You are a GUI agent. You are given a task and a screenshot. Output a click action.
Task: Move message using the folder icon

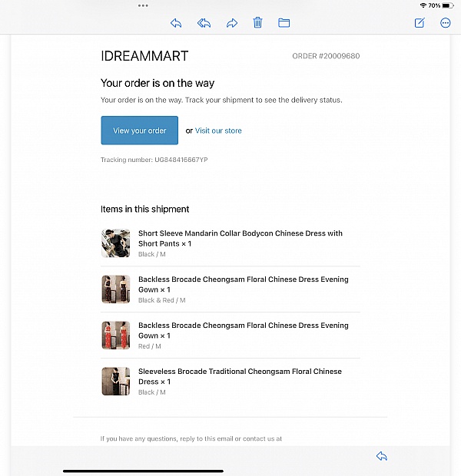284,23
